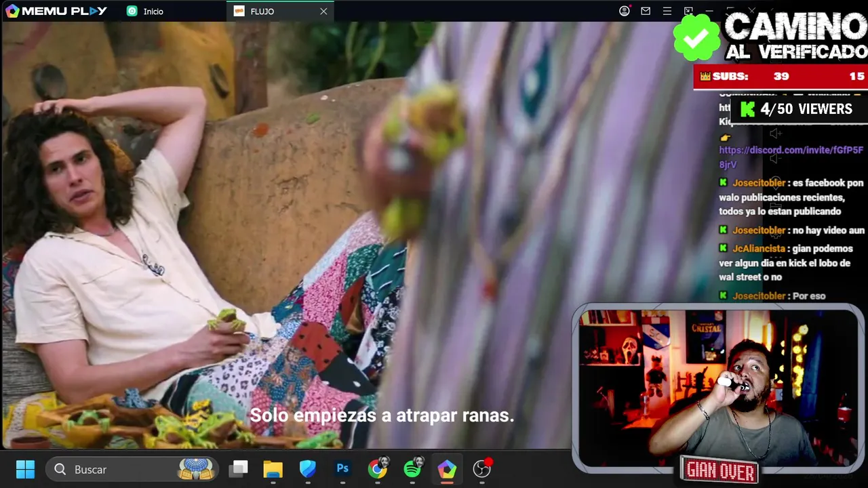Click the MEmu mini window mode icon

688,11
